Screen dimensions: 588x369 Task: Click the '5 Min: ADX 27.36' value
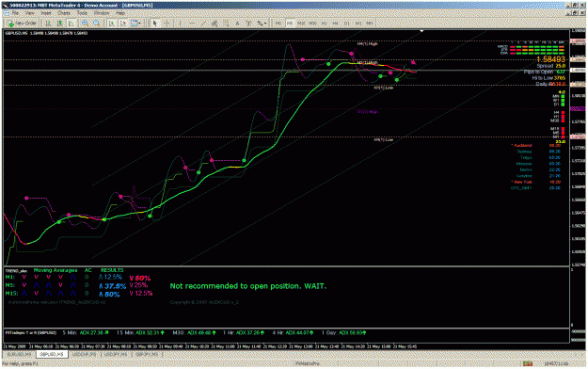(85, 332)
